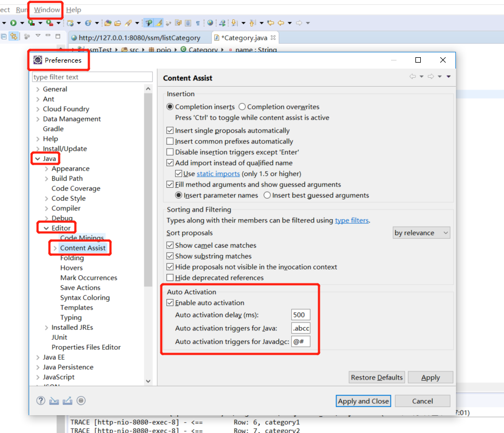Open the Window menu
Viewport: 504px width, 433px height.
pyautogui.click(x=45, y=9)
